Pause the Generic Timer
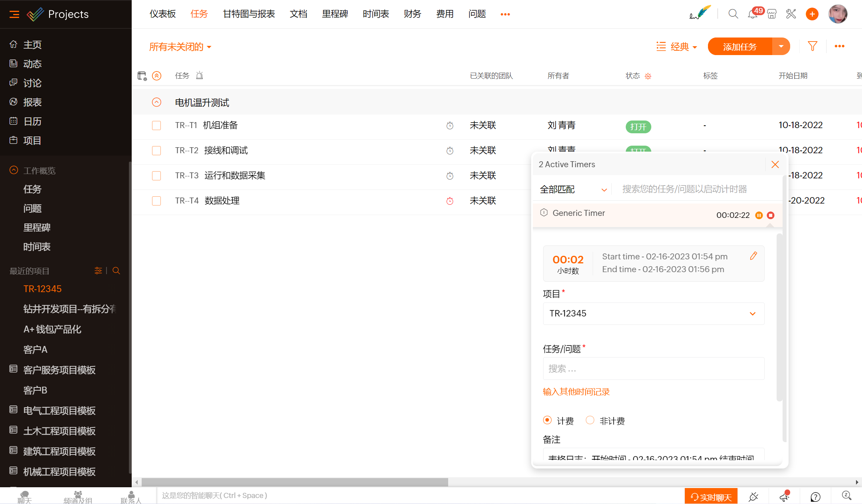 pos(759,215)
